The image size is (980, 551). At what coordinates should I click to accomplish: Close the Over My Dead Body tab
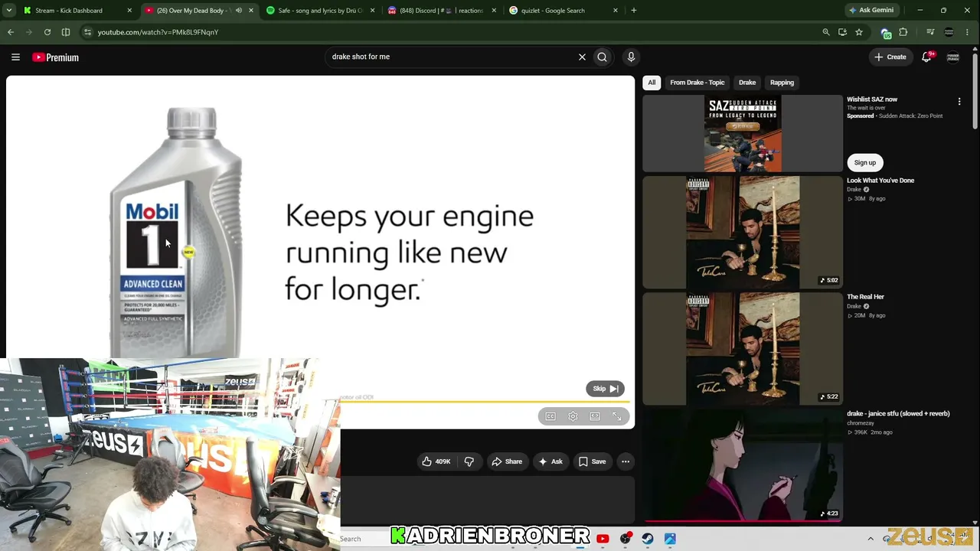click(x=250, y=11)
